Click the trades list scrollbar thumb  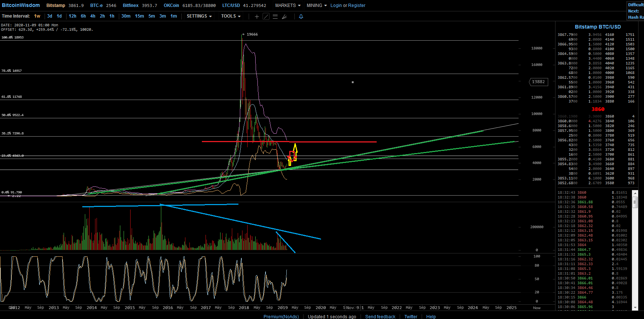[x=635, y=202]
